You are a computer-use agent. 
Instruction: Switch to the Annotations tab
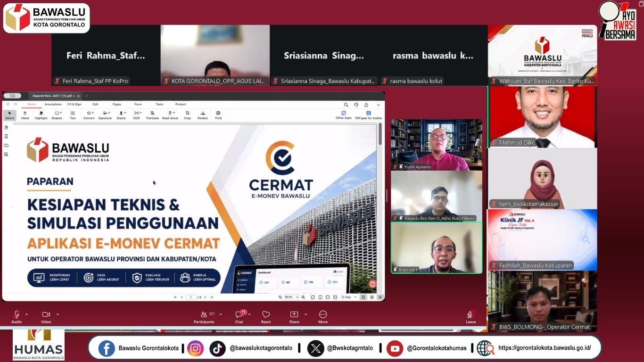click(x=53, y=104)
